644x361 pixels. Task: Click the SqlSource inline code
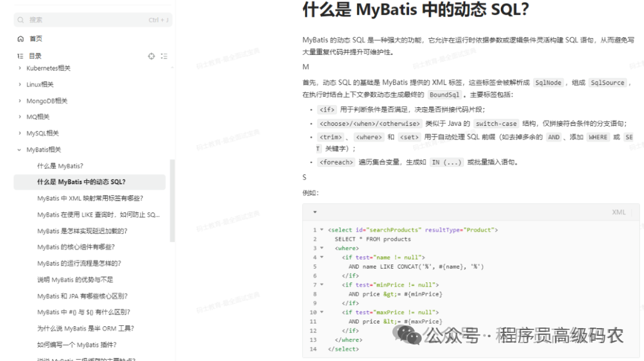click(x=608, y=83)
